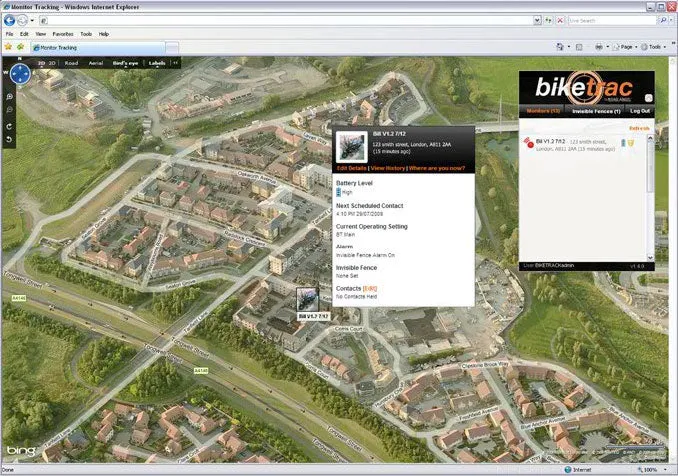The image size is (678, 476).
Task: Switch map to Road view
Action: [x=71, y=63]
